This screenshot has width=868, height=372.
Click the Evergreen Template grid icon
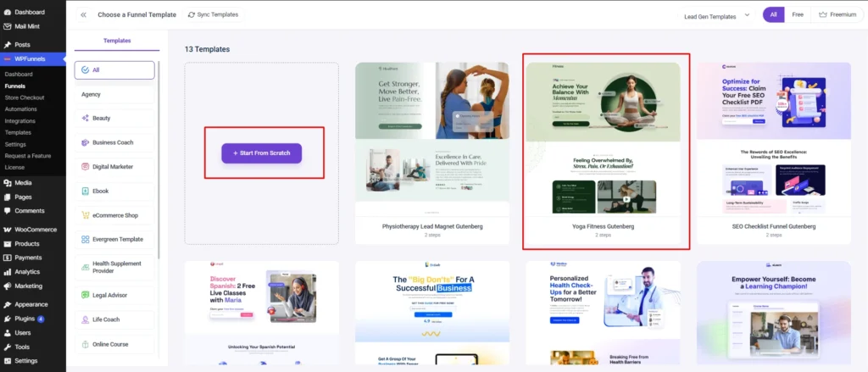tap(86, 240)
